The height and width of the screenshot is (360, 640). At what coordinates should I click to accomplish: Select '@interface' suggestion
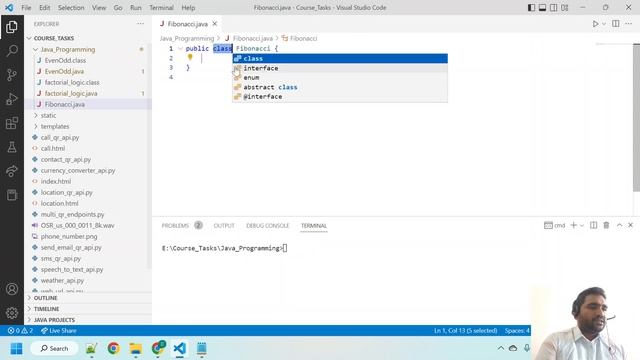coord(340,97)
